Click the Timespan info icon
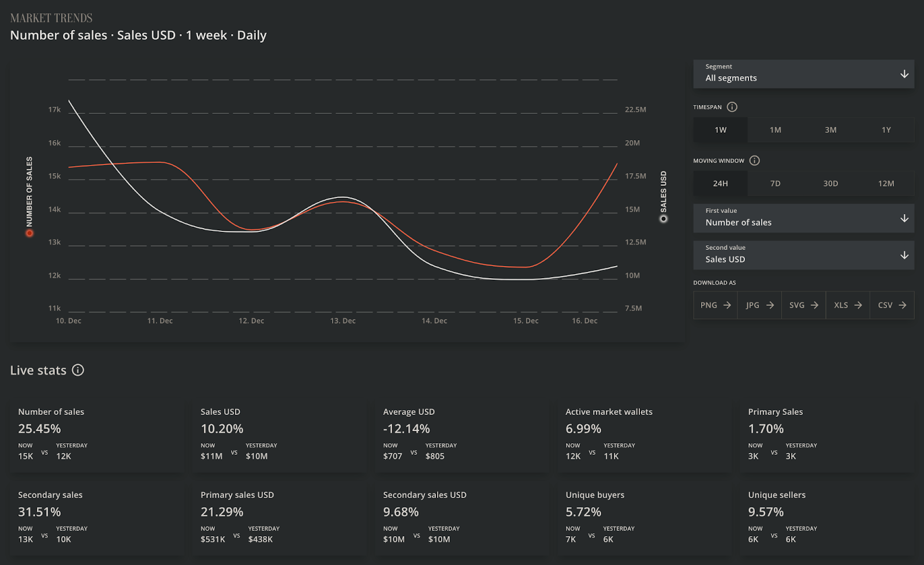This screenshot has height=565, width=924. 732,107
